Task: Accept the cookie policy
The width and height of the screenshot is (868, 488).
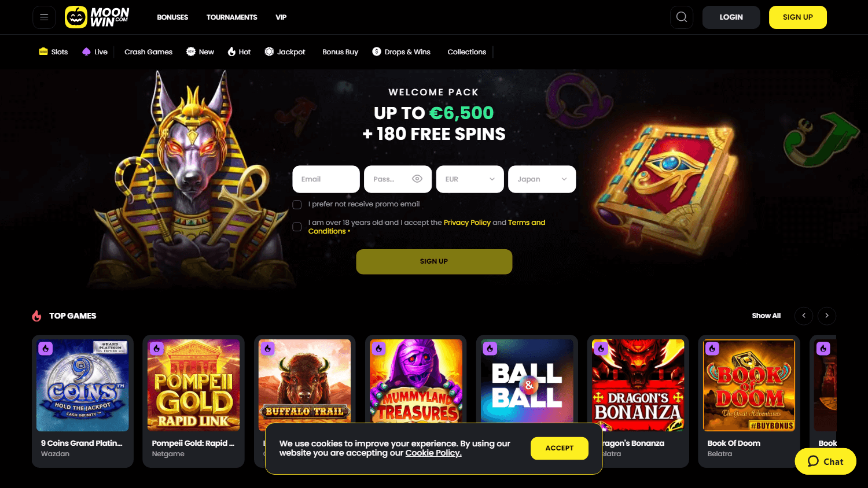Action: 560,448
